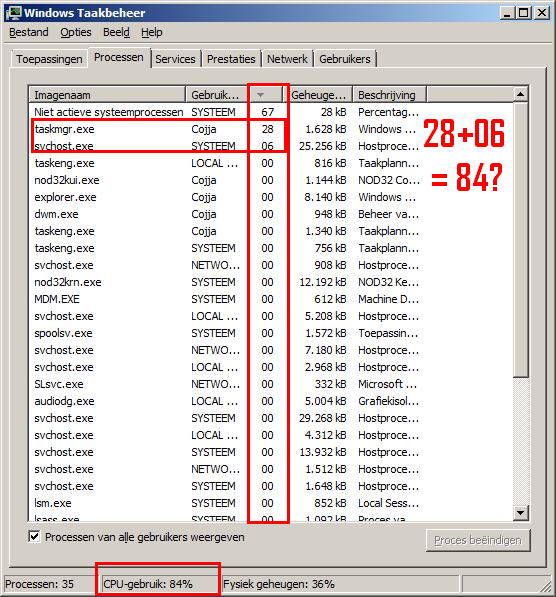Switch to the Services tab

175,59
